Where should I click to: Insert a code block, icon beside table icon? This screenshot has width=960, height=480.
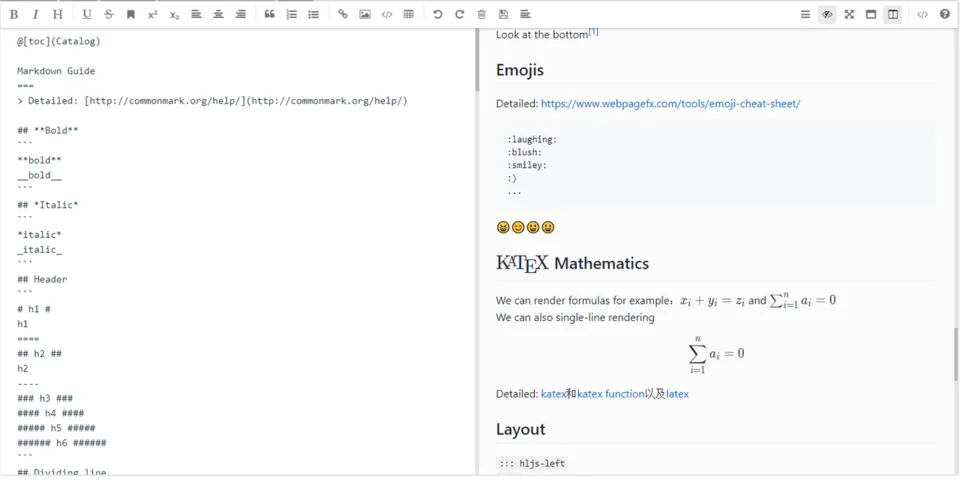(x=387, y=15)
